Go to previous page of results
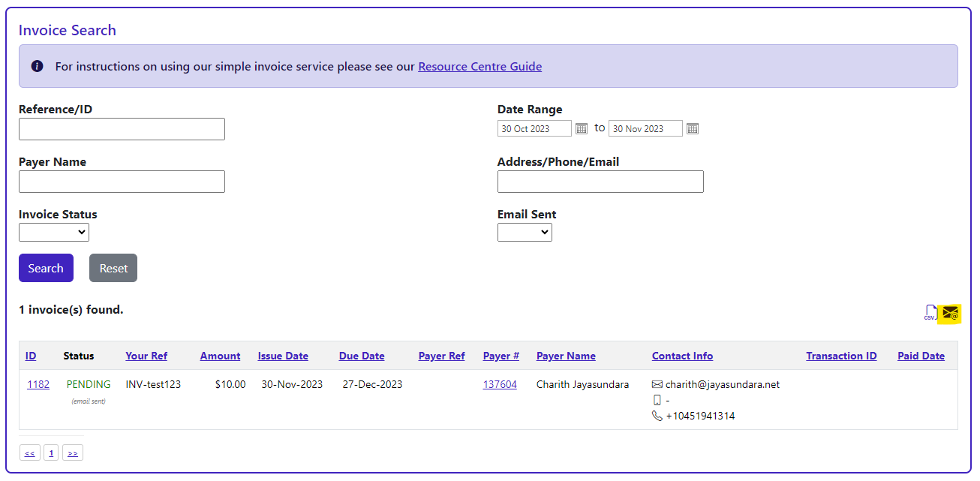This screenshot has width=980, height=481. pos(29,452)
